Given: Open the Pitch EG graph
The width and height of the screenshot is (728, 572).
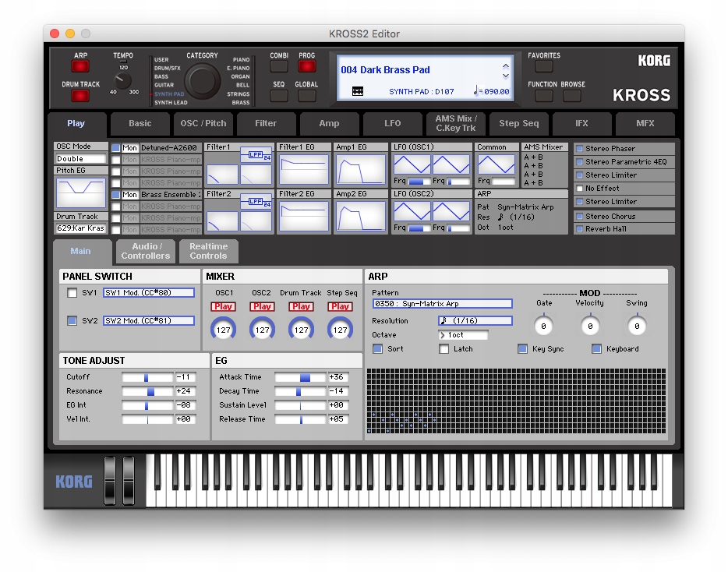Looking at the screenshot, I should pyautogui.click(x=81, y=192).
